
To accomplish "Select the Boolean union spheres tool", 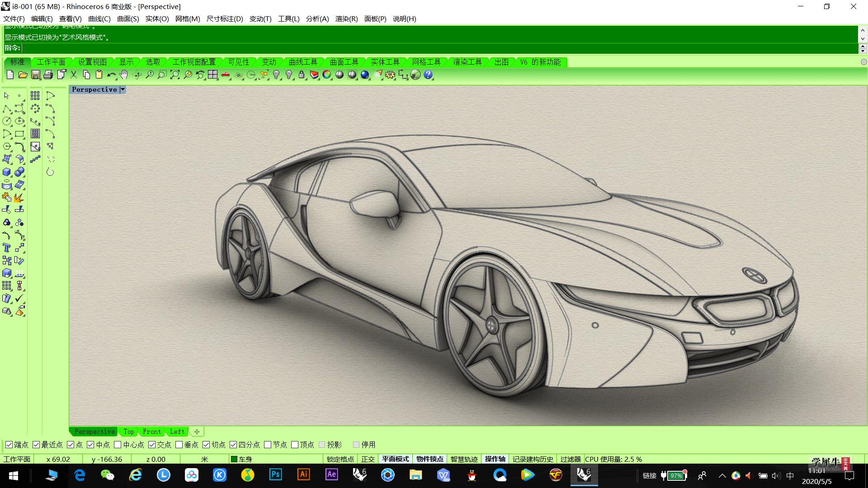I will tap(19, 172).
